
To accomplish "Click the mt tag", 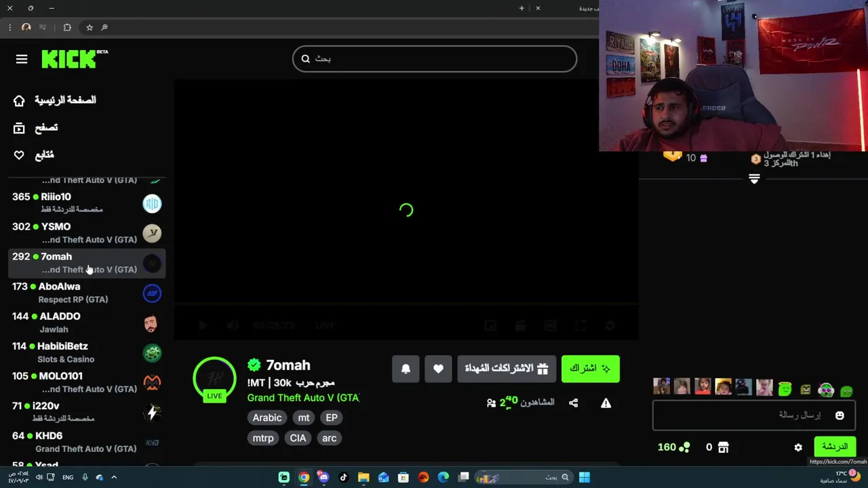I will click(x=304, y=418).
